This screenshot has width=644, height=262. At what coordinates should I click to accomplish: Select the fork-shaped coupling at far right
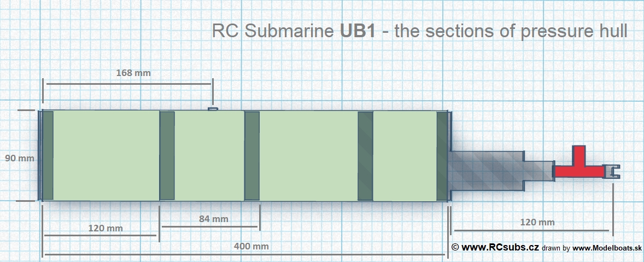click(x=611, y=172)
